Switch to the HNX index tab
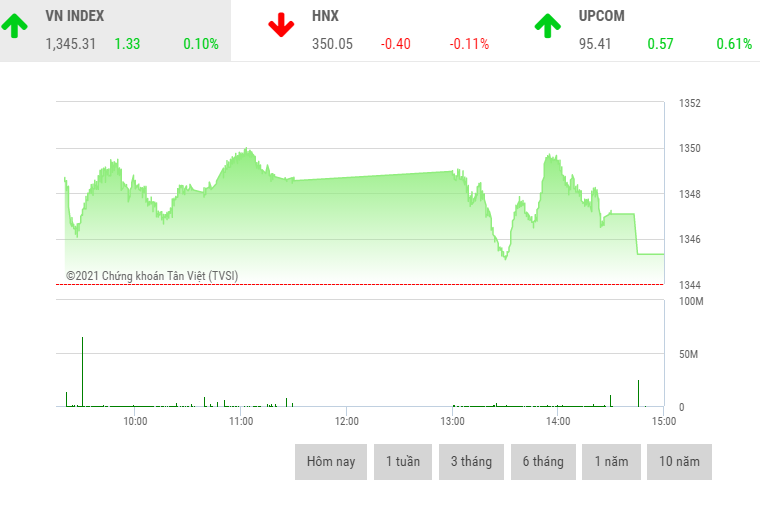760x509 pixels. (326, 17)
